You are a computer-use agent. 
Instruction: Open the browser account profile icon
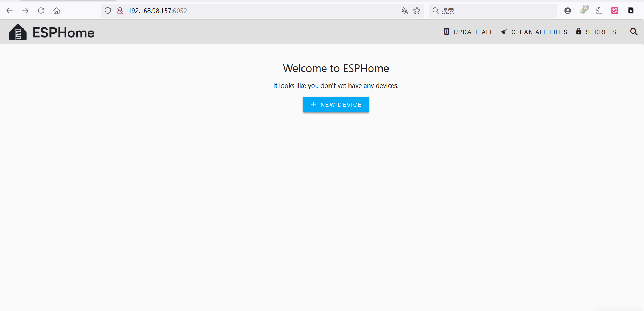(x=567, y=11)
